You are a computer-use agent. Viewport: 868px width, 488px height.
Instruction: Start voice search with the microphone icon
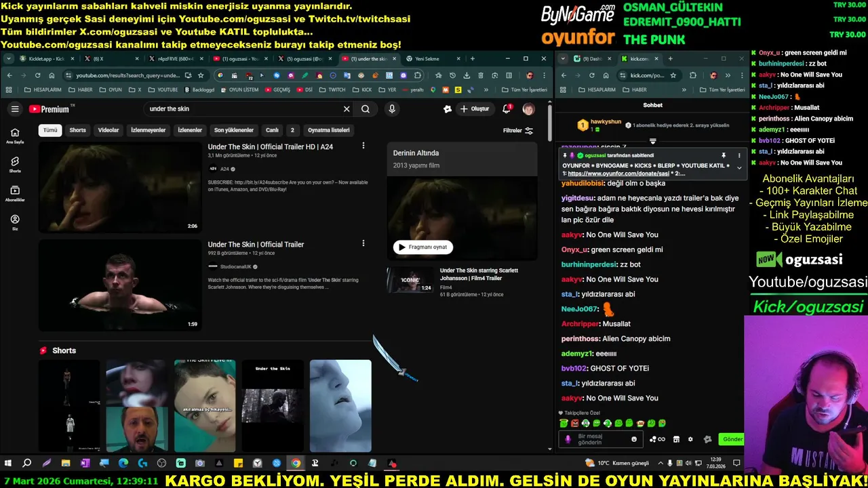coord(392,109)
